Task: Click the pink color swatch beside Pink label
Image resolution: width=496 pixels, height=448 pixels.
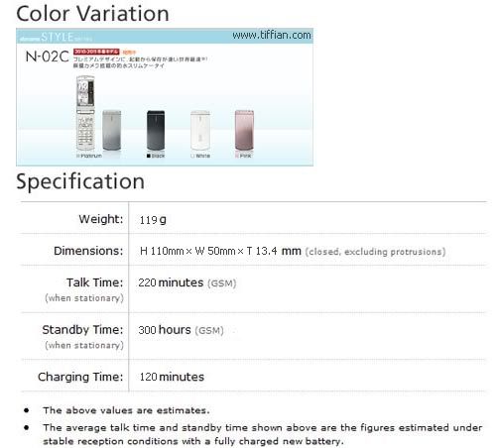Action: (237, 156)
